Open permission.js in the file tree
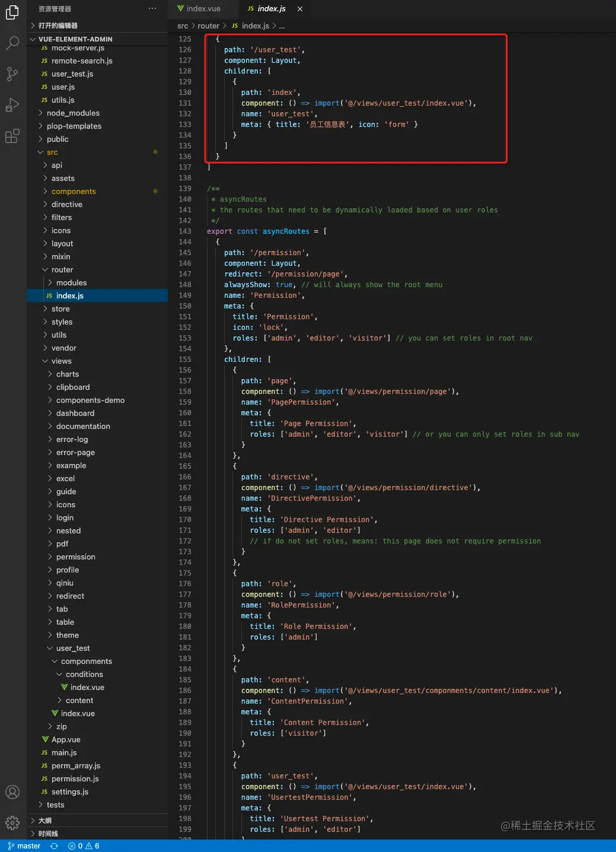The image size is (616, 852). 75,779
